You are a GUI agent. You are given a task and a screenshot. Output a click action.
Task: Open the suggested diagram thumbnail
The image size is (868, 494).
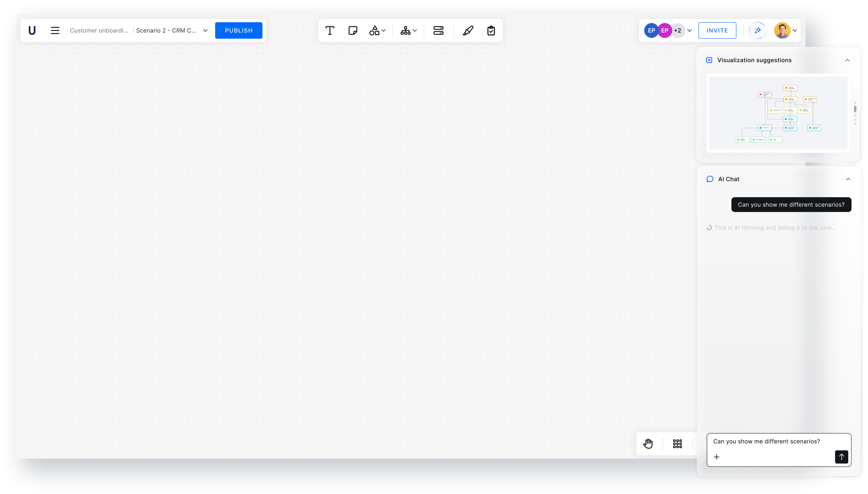778,113
